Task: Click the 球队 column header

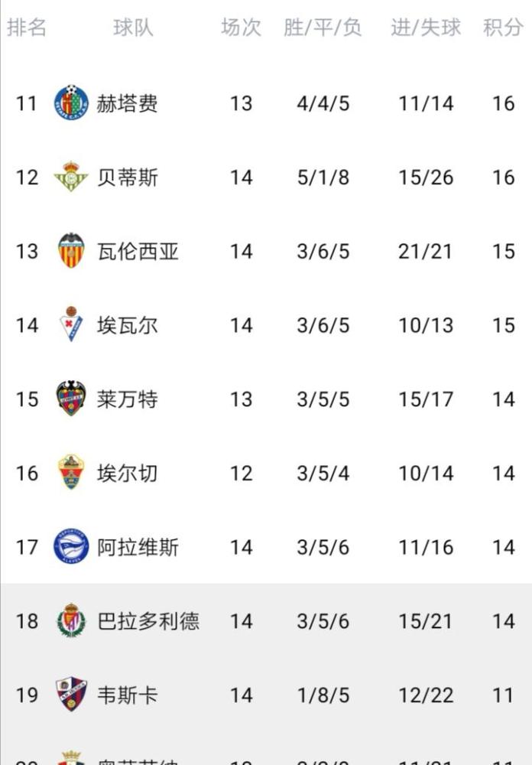Action: tap(133, 28)
